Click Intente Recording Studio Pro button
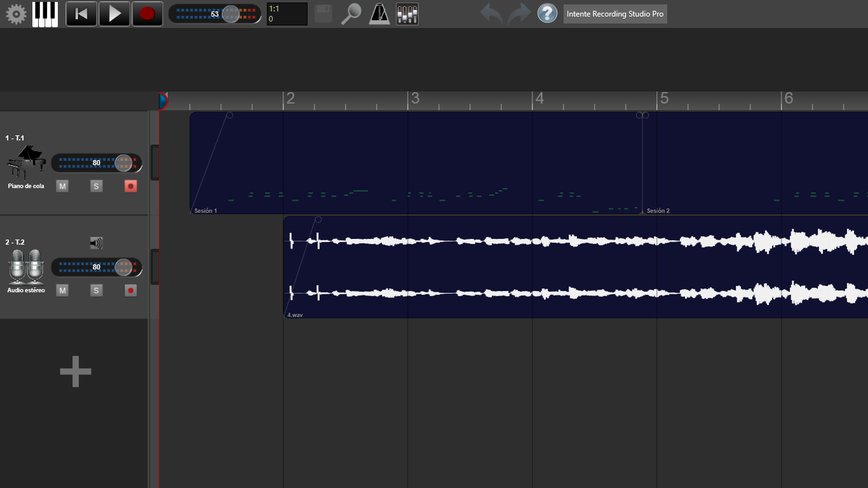868x488 pixels. coord(615,13)
